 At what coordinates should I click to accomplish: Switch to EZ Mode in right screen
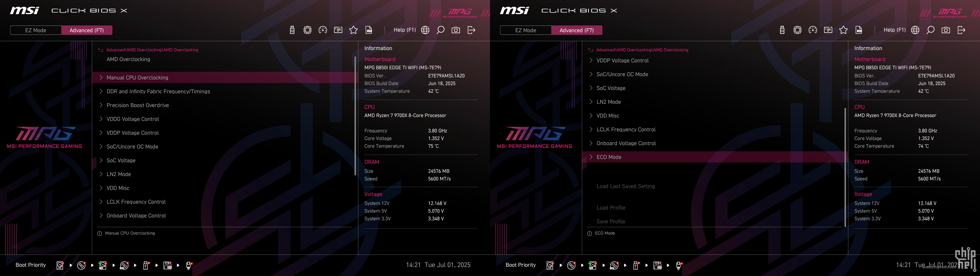[526, 30]
